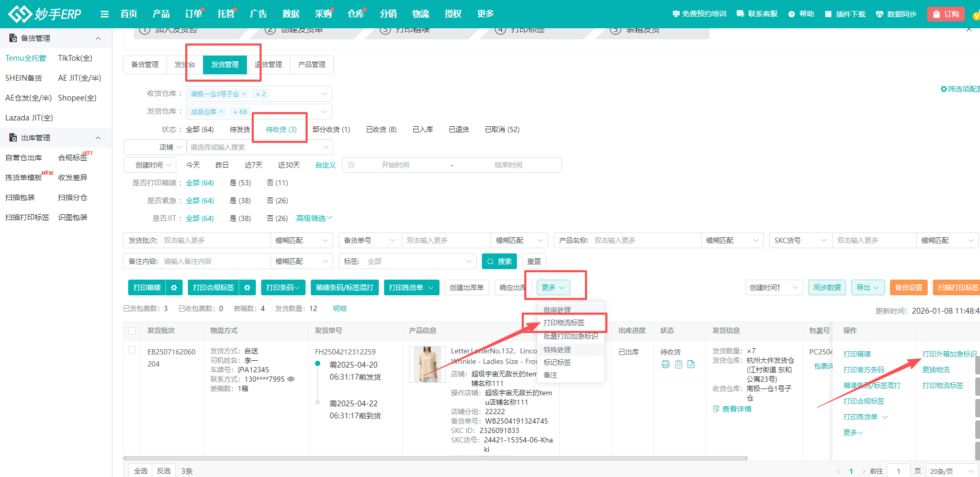Open the gear settings icon beside 打印箱唛
The height and width of the screenshot is (477, 980).
point(174,287)
